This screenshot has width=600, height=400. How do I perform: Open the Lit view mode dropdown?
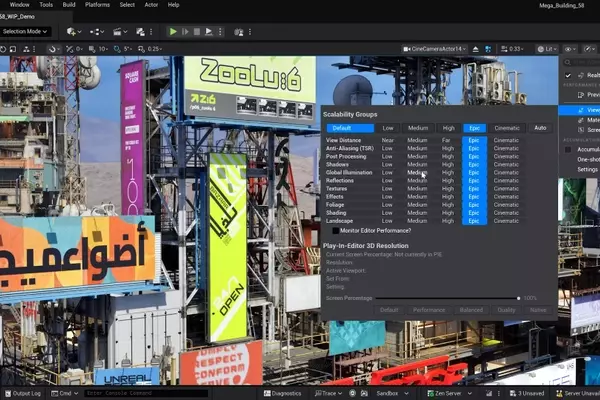point(546,49)
